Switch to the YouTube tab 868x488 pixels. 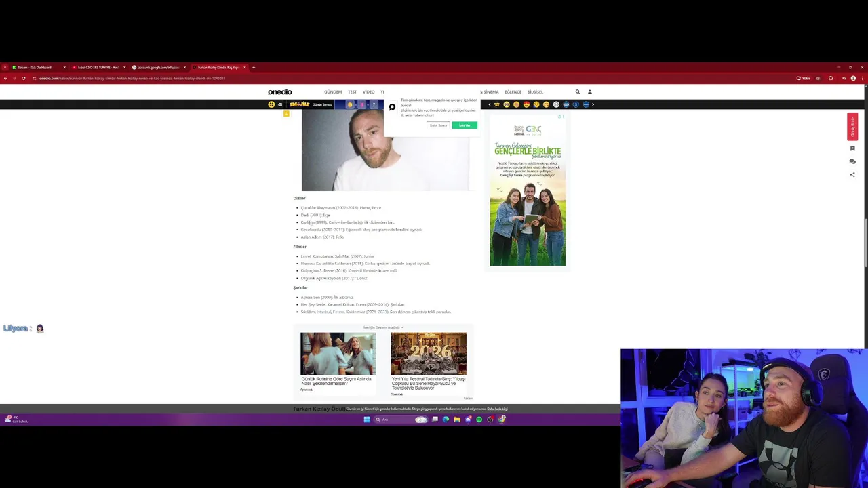tap(98, 67)
